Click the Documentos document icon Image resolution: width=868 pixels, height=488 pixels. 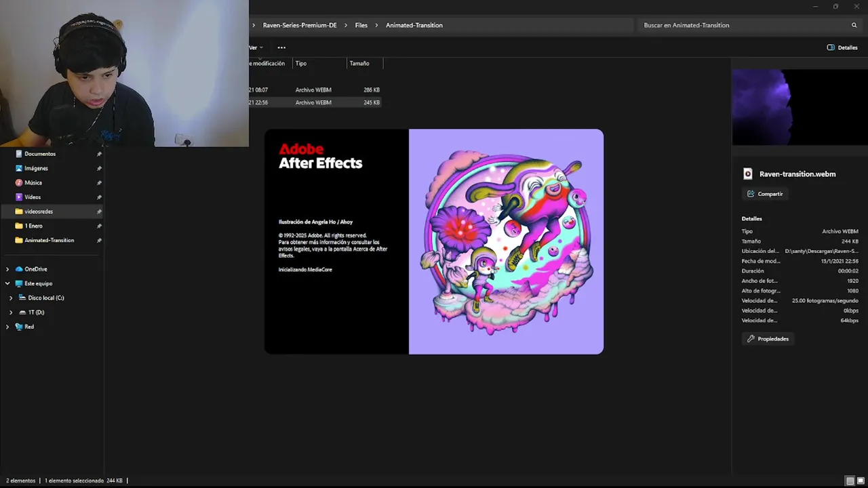[19, 154]
